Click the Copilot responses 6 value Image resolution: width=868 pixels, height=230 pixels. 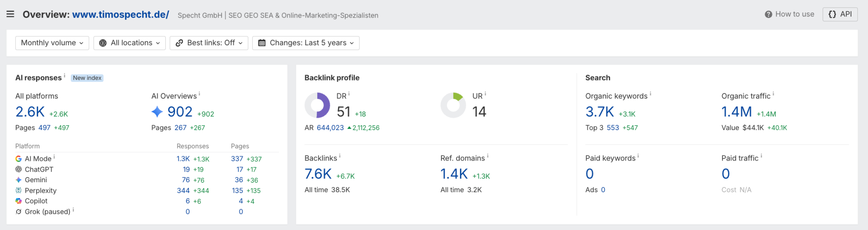tap(188, 201)
